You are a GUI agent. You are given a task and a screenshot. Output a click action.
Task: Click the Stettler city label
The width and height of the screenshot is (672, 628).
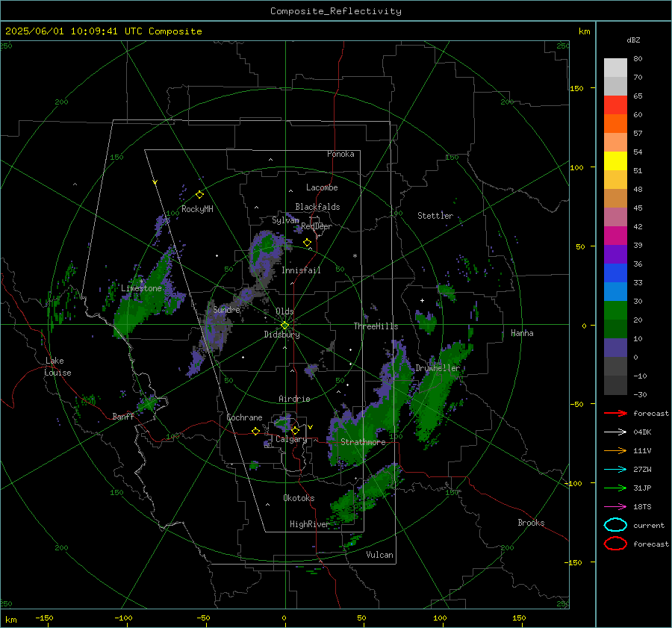435,216
